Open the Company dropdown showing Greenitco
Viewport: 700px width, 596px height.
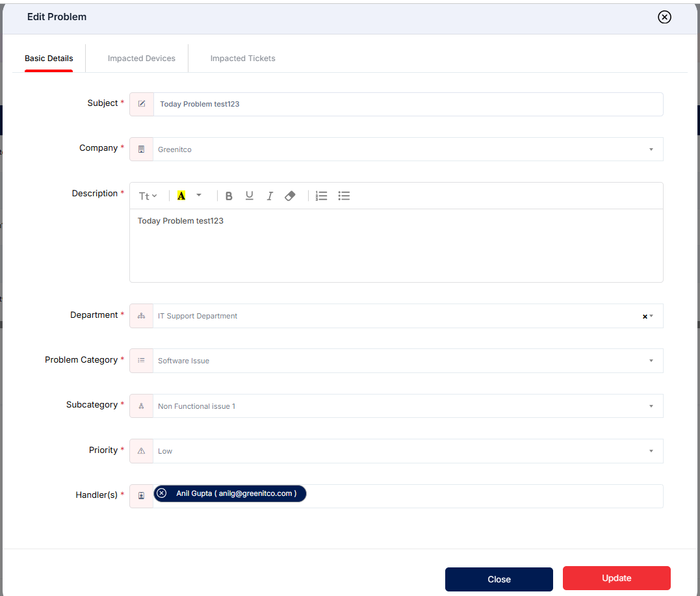click(408, 149)
